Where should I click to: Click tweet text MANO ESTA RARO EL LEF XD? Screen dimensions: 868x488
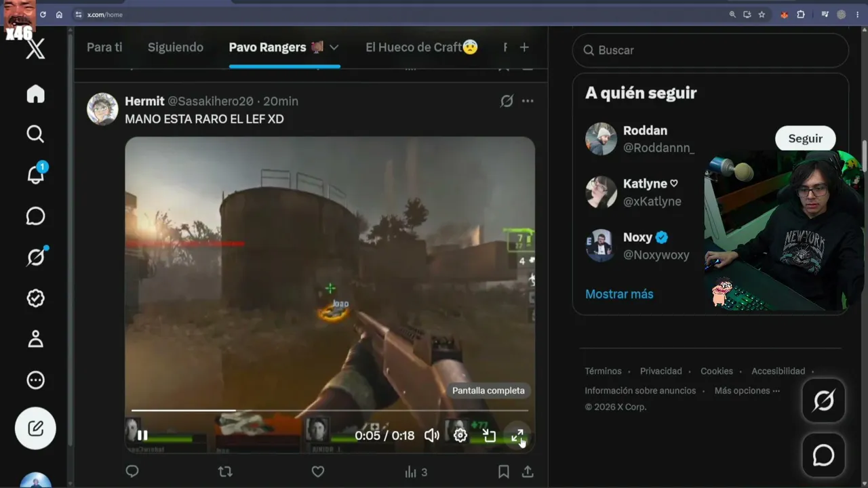(204, 119)
